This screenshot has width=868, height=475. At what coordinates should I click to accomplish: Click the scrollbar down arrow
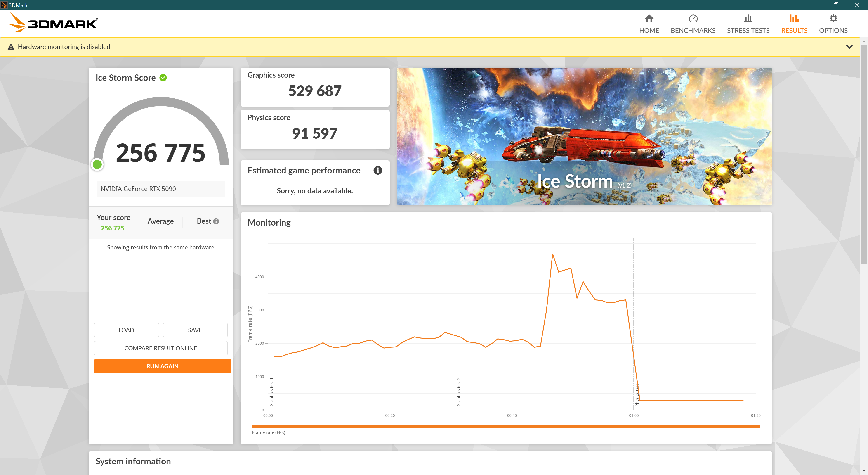click(x=864, y=471)
